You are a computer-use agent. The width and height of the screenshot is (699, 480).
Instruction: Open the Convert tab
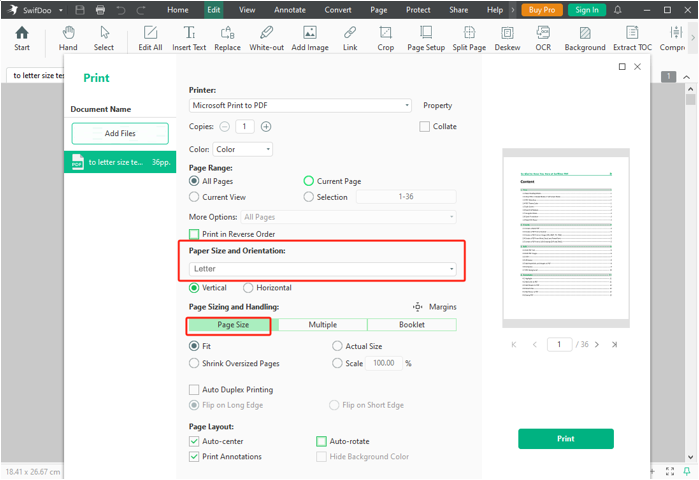coord(338,10)
